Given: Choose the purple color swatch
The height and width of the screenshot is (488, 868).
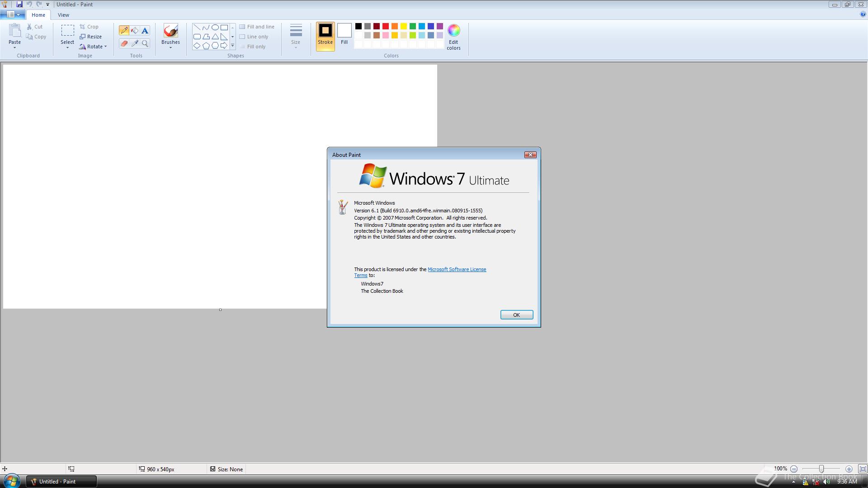Looking at the screenshot, I should [440, 26].
